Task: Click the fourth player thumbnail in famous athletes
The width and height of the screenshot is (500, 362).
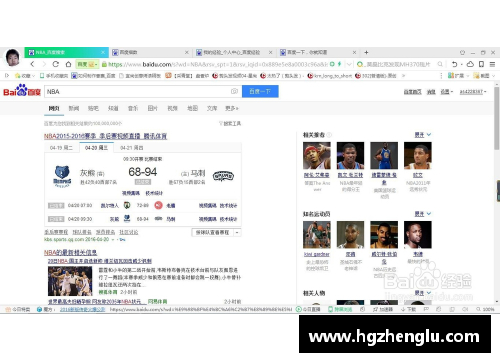Action: pyautogui.click(x=418, y=235)
